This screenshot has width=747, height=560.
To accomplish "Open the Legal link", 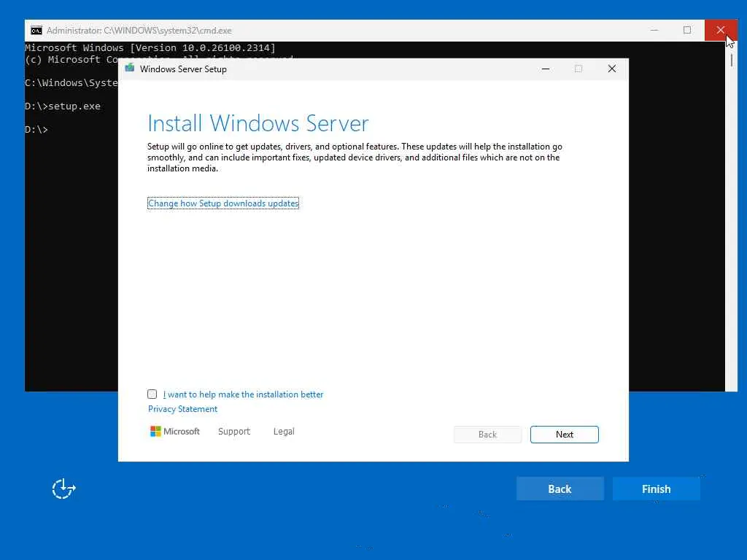I will coord(284,432).
